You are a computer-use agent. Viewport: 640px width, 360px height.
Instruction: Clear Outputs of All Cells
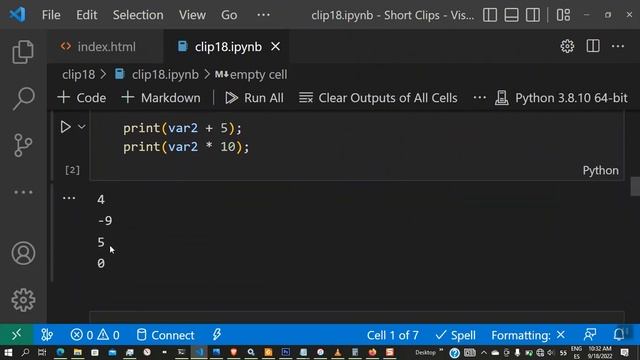coord(378,98)
